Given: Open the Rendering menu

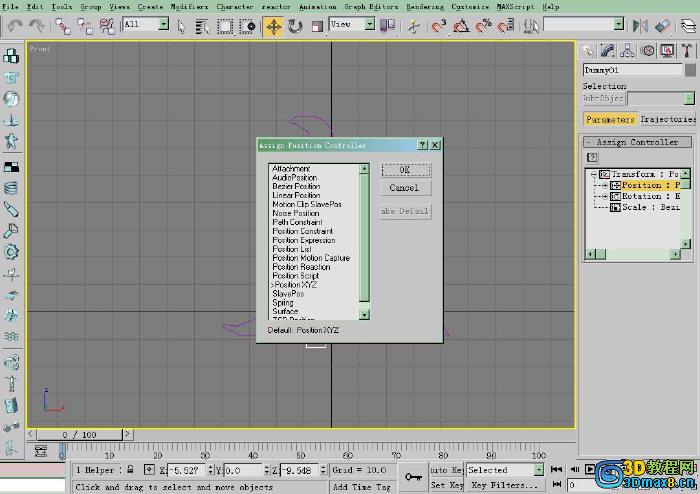Looking at the screenshot, I should 424,6.
